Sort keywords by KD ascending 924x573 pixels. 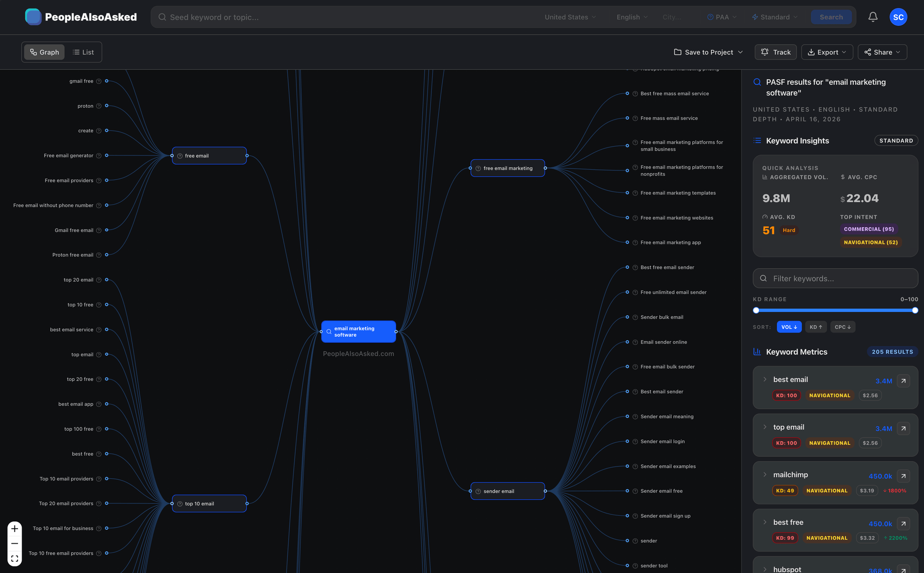point(816,327)
